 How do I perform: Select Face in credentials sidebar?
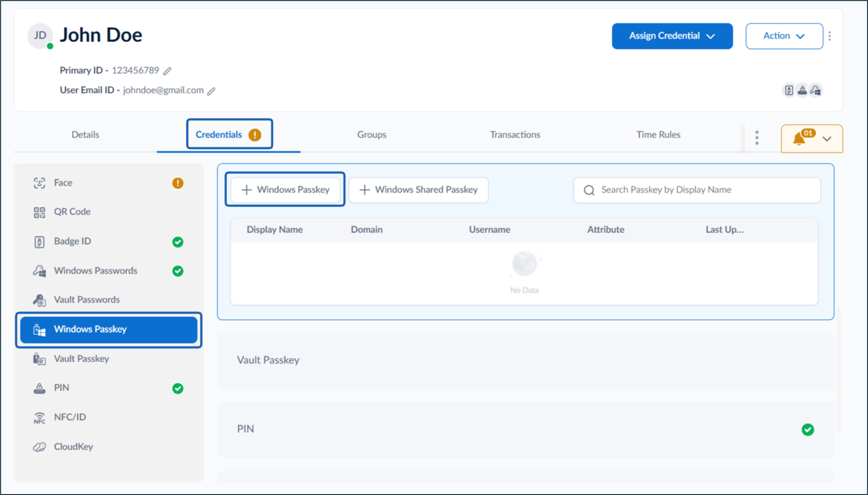[108, 183]
